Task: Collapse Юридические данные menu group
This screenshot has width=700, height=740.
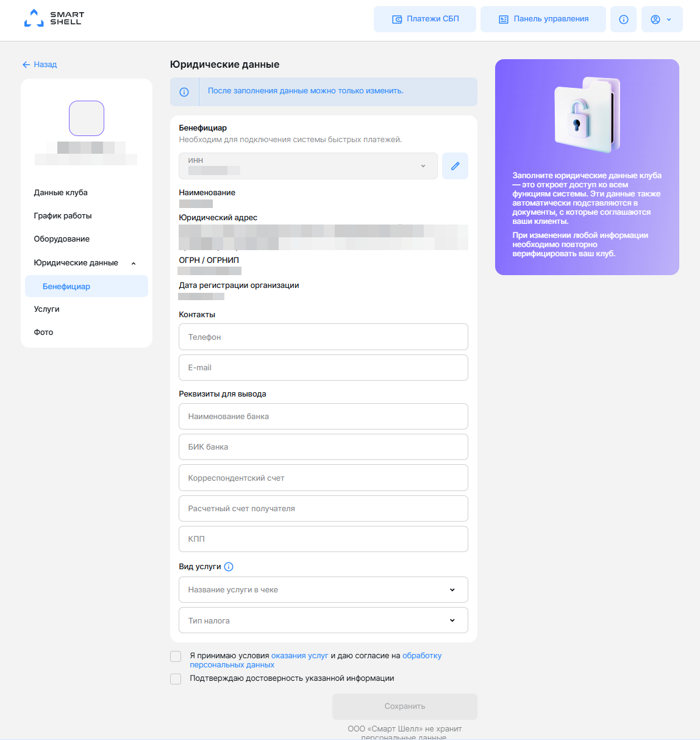Action: [86, 263]
